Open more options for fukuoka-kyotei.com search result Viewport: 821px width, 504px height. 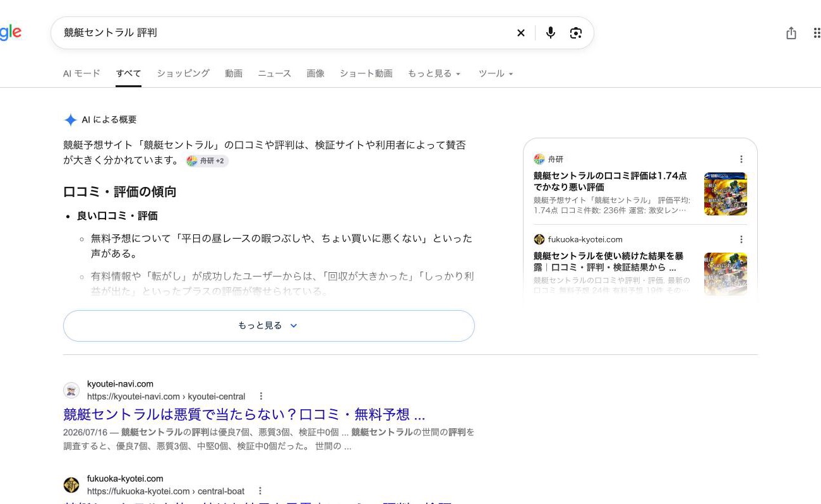260,491
